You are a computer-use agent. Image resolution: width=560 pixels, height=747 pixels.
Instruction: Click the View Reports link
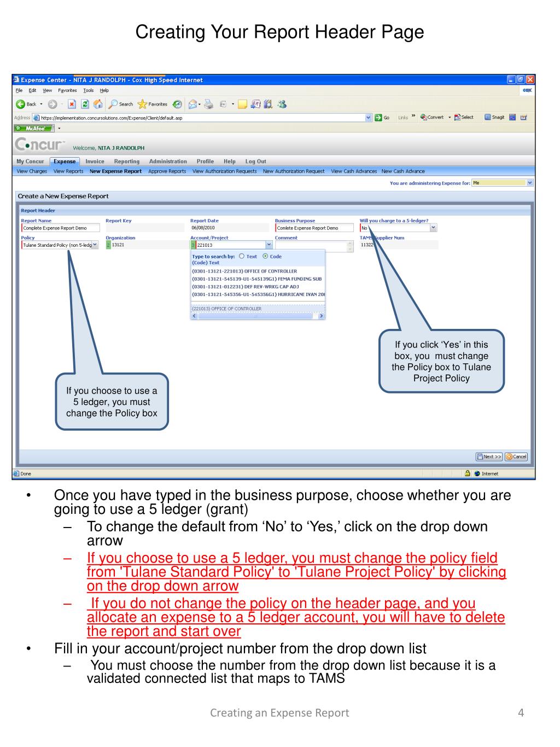(68, 171)
